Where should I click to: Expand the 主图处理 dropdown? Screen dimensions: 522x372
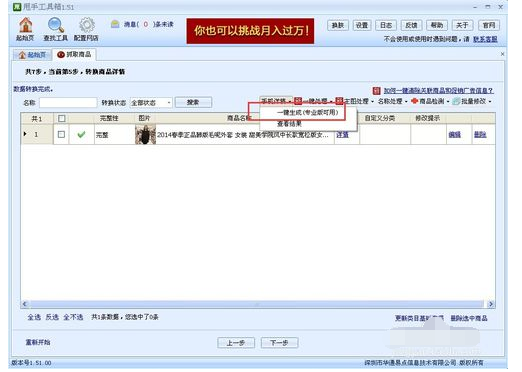click(355, 101)
